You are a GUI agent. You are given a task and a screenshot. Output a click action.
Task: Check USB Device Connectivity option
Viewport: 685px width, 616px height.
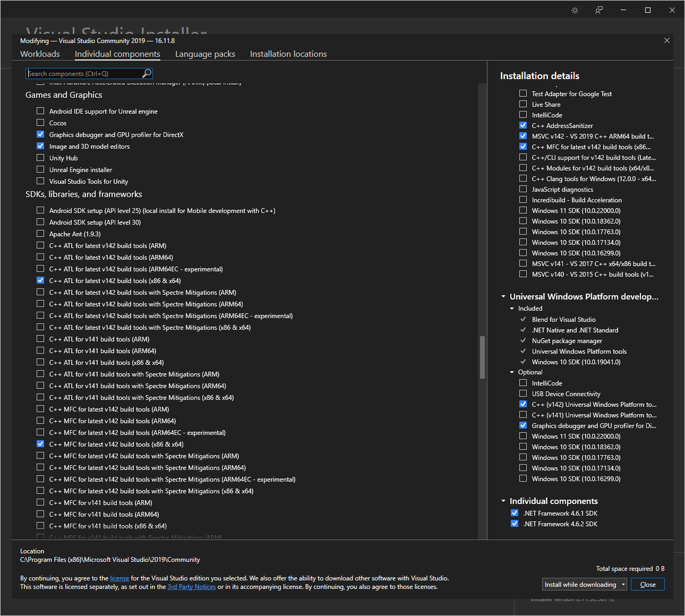click(x=523, y=393)
